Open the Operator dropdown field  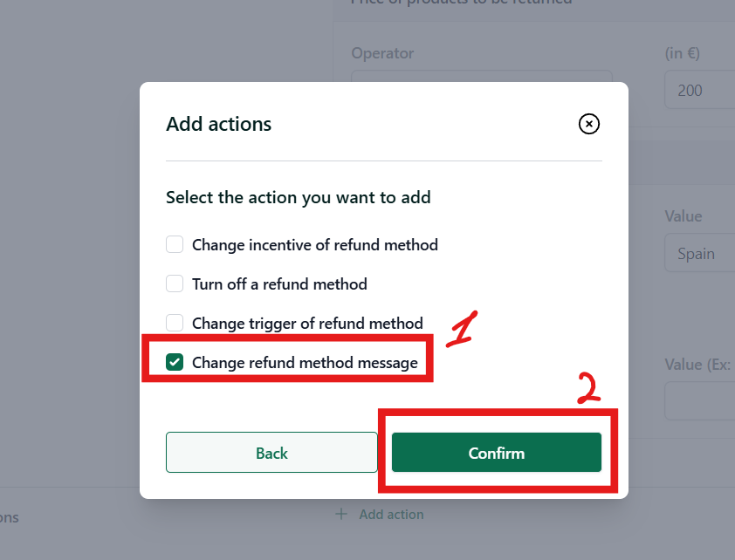click(x=482, y=76)
